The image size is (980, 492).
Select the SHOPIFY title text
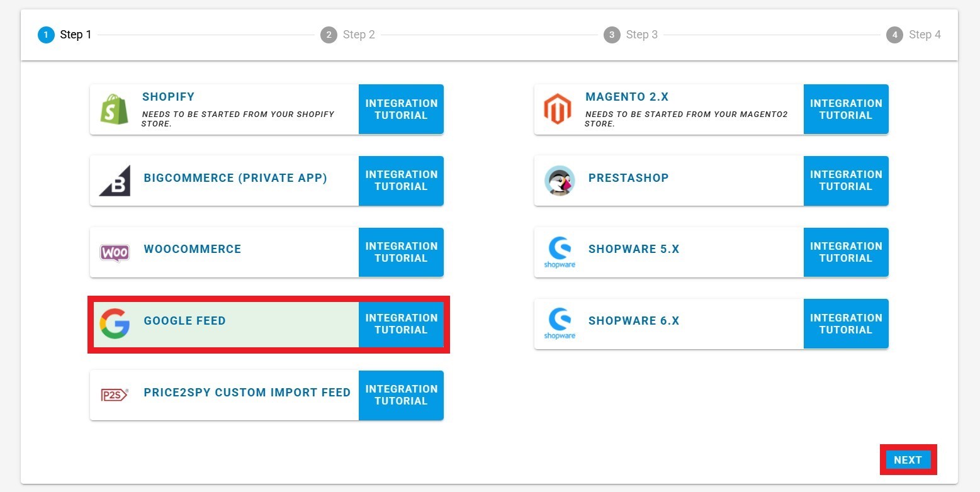click(168, 97)
